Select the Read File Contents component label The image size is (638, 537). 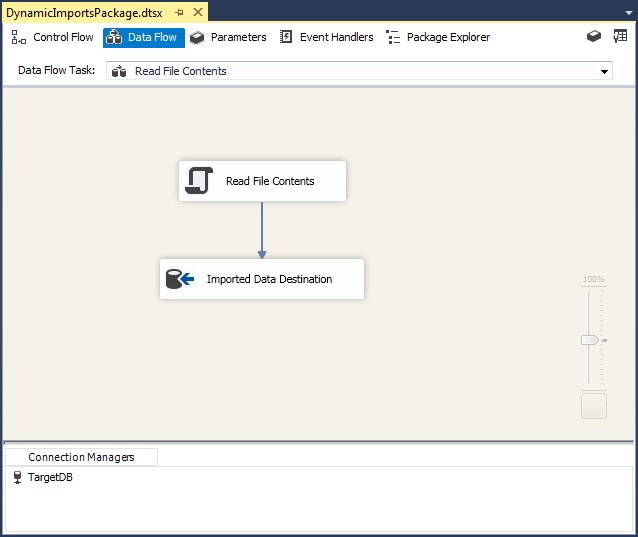[x=270, y=182]
